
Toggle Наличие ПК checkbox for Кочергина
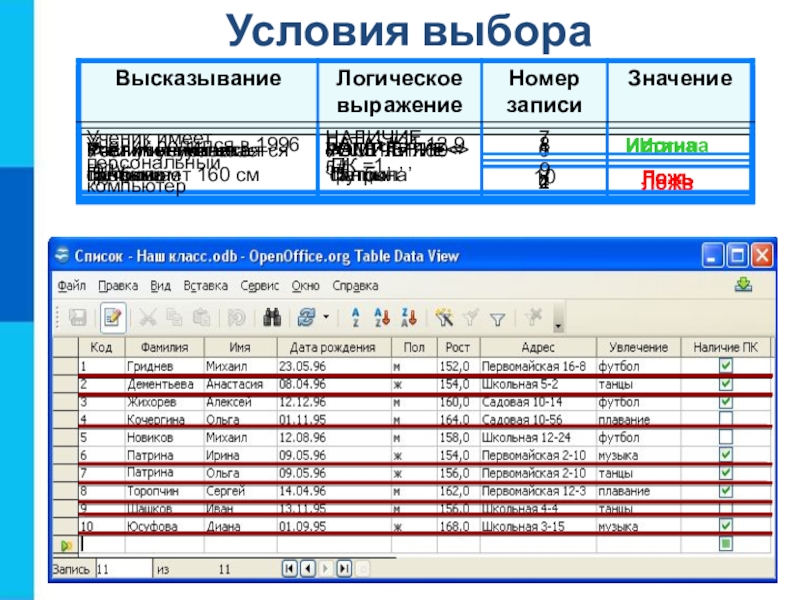tap(726, 419)
